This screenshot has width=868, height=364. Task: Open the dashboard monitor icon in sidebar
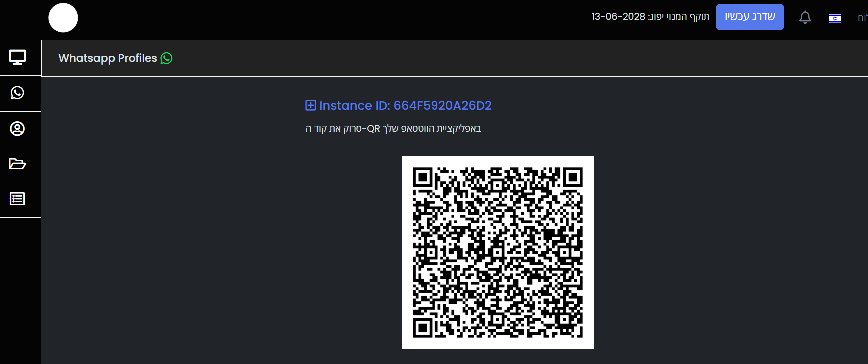point(17,57)
